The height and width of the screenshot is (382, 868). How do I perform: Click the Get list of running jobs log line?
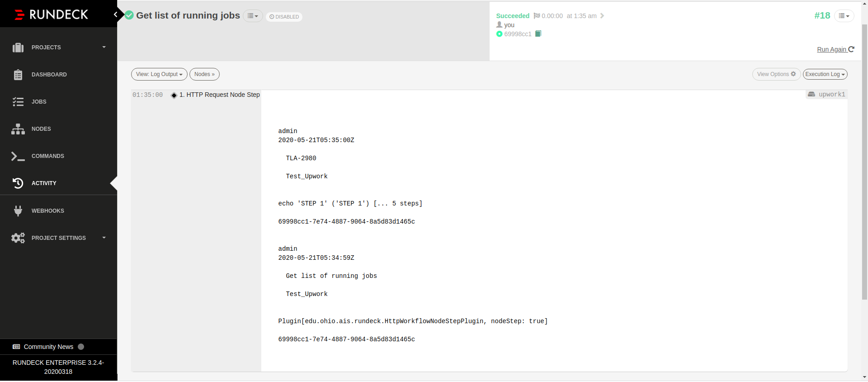[x=331, y=276]
